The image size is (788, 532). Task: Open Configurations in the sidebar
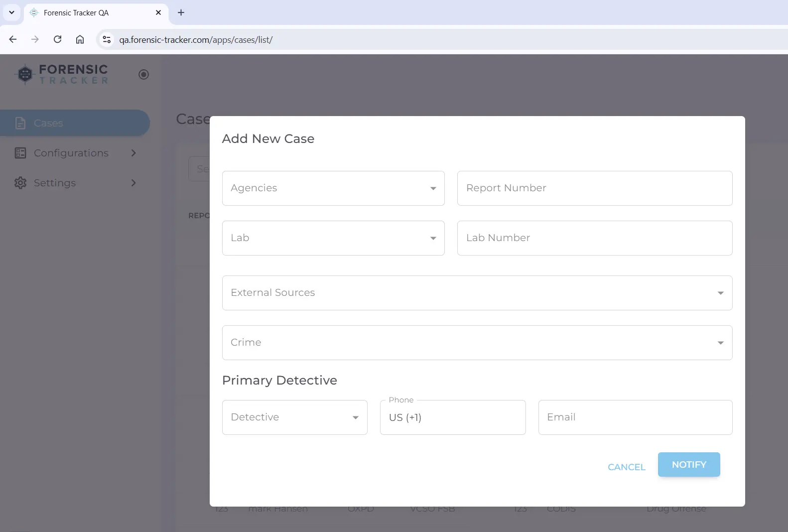[75, 153]
